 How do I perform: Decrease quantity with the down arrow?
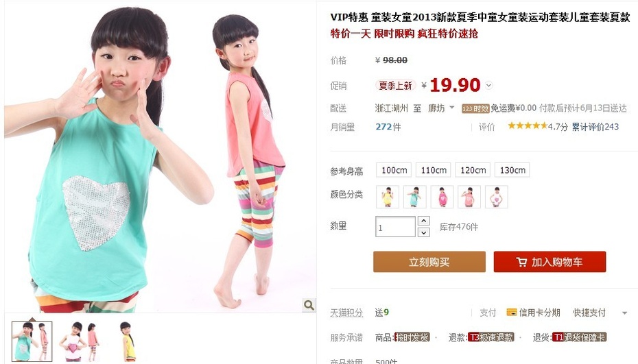[x=423, y=232]
